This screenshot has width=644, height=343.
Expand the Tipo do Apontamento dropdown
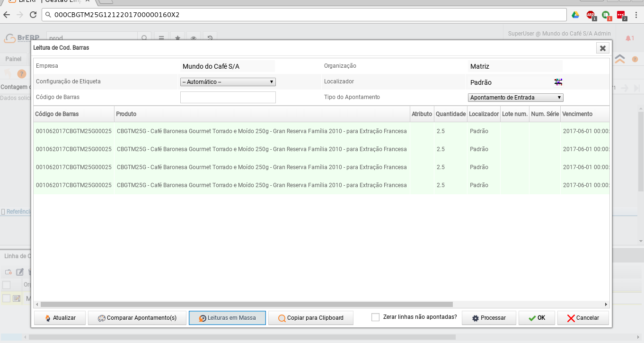(515, 98)
